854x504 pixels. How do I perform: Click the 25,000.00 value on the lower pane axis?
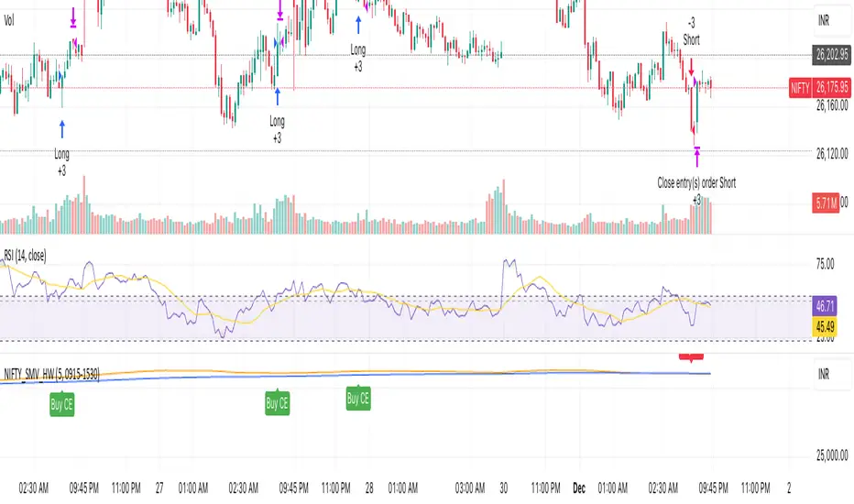pyautogui.click(x=832, y=455)
